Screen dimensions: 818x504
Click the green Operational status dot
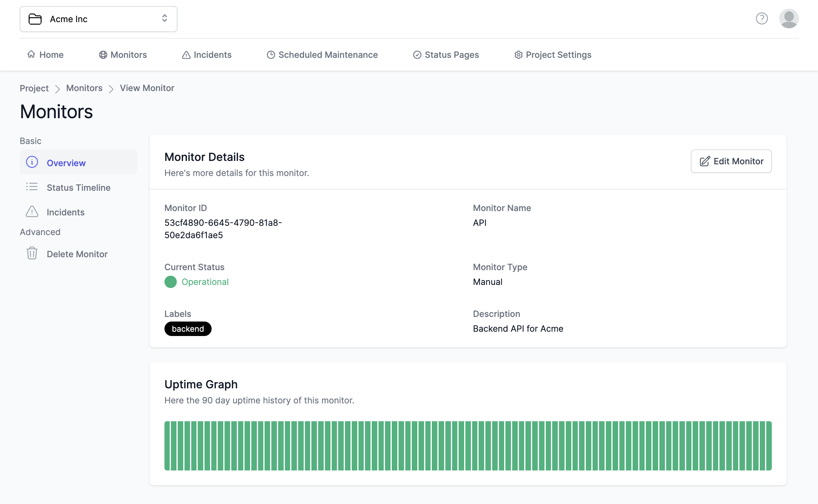click(171, 282)
